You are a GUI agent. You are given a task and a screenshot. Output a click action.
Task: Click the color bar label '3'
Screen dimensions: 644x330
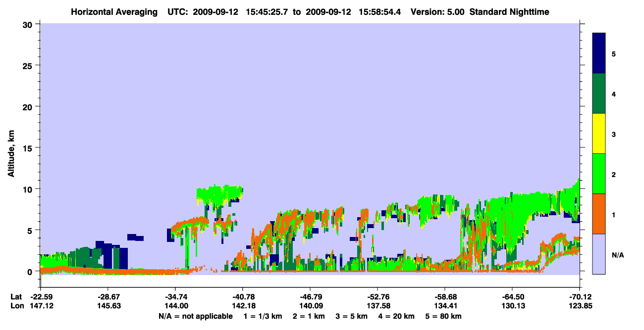click(x=614, y=135)
